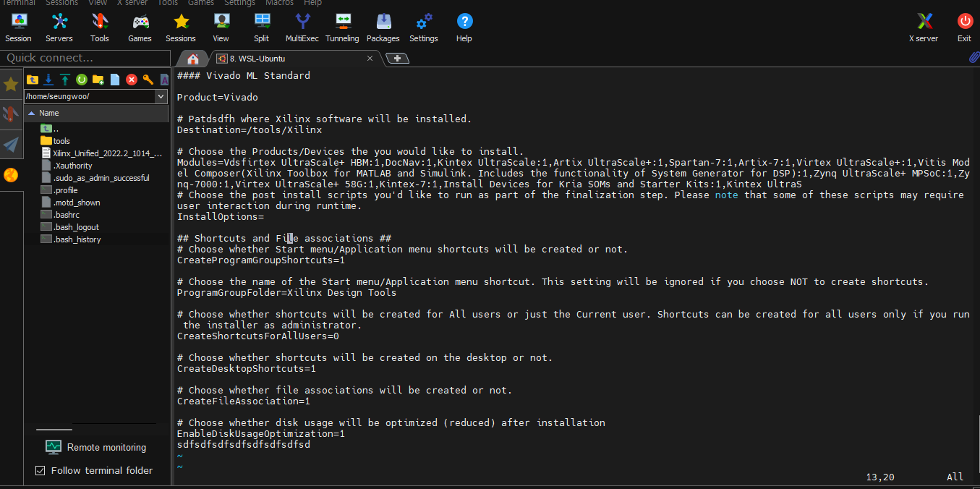Click the red Exit power button
This screenshot has width=980, height=489.
965,27
